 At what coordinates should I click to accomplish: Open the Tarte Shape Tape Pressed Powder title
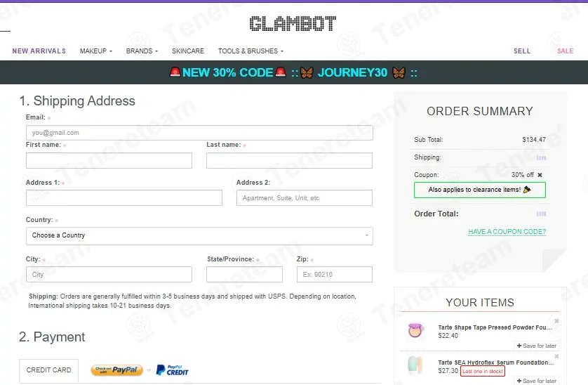pyautogui.click(x=495, y=327)
